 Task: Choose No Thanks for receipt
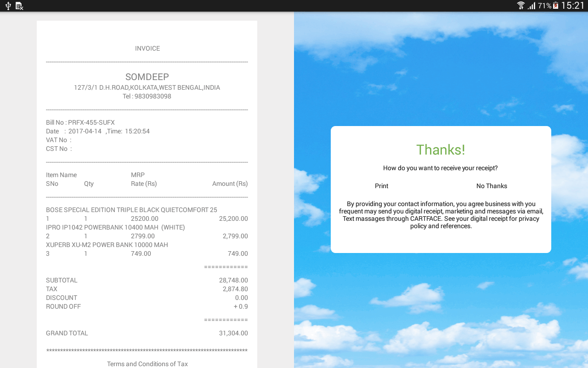click(492, 186)
